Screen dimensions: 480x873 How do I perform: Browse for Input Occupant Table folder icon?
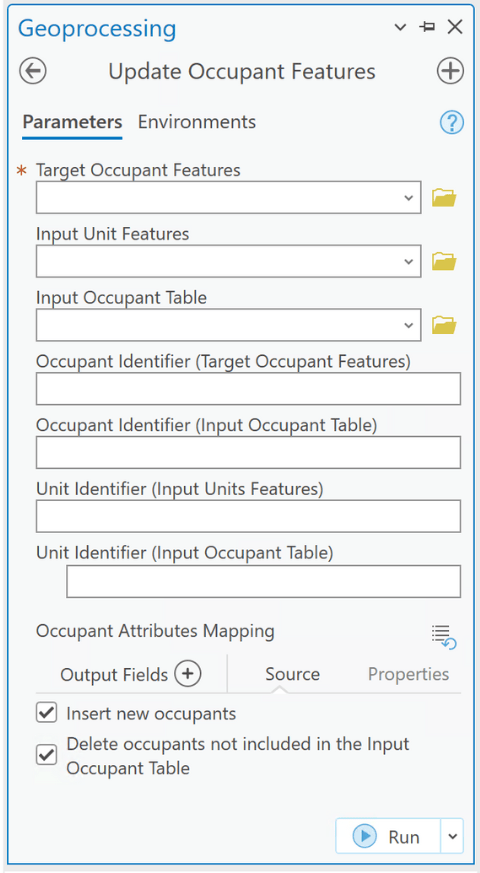click(x=444, y=325)
